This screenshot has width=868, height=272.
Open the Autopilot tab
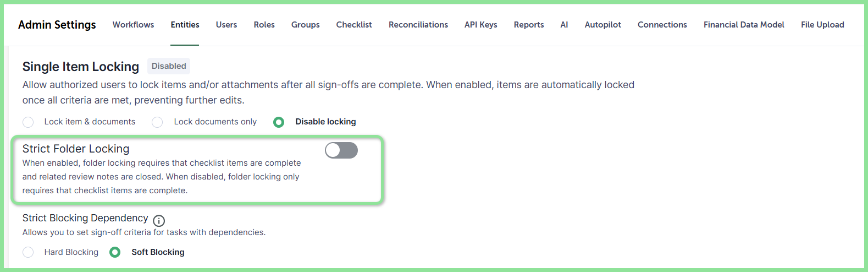coord(603,25)
